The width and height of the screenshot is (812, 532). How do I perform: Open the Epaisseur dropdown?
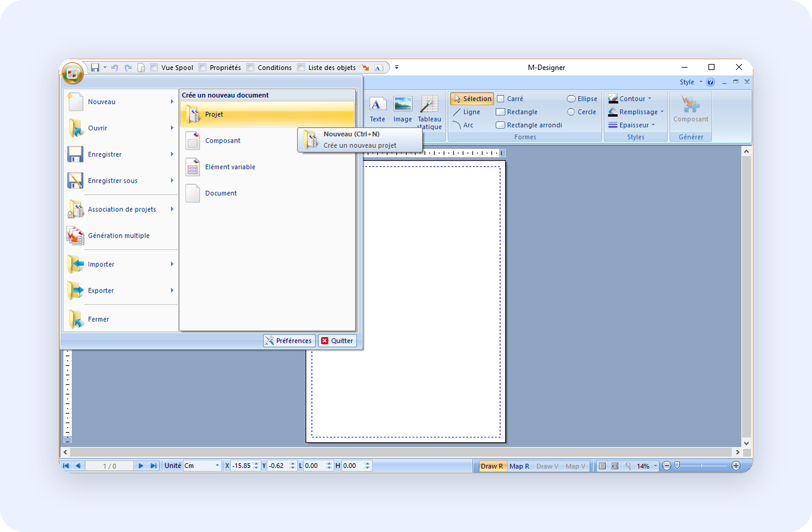(631, 125)
